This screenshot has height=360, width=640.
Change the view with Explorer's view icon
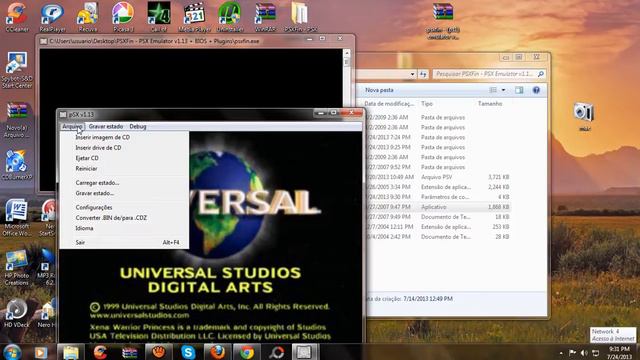[493, 90]
